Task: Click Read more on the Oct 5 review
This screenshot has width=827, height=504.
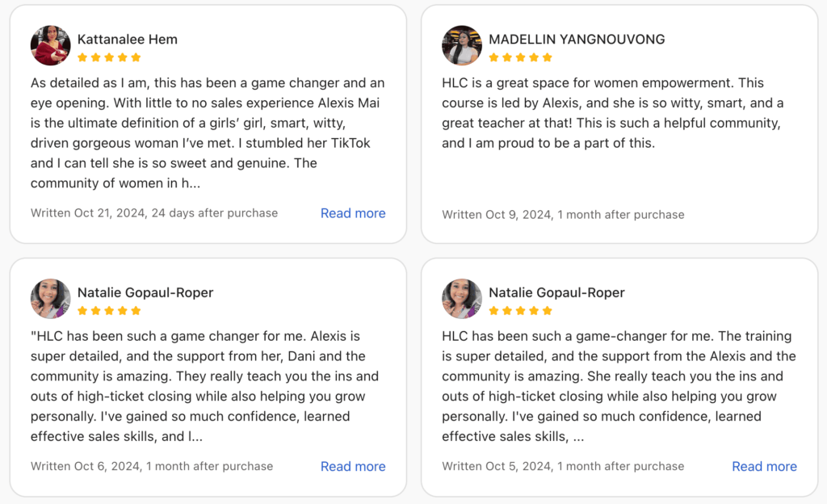Action: tap(764, 466)
